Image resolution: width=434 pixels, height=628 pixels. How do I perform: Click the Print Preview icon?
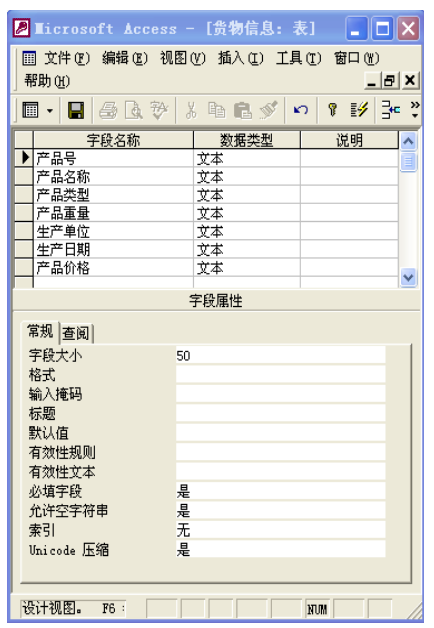tap(134, 110)
